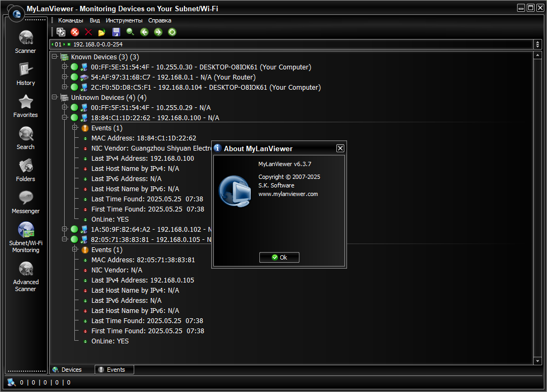Click the open folder toolbar icon
Viewport: 547px width, 392px height.
[102, 33]
